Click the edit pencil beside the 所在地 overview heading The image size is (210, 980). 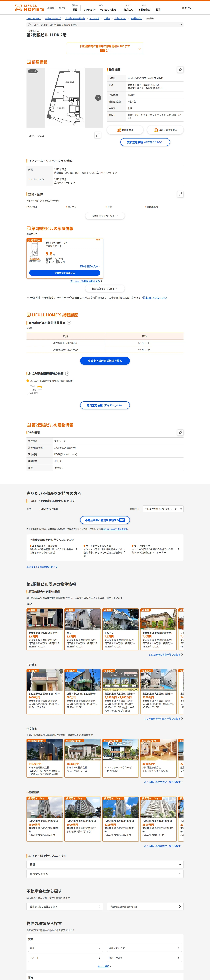(180, 70)
